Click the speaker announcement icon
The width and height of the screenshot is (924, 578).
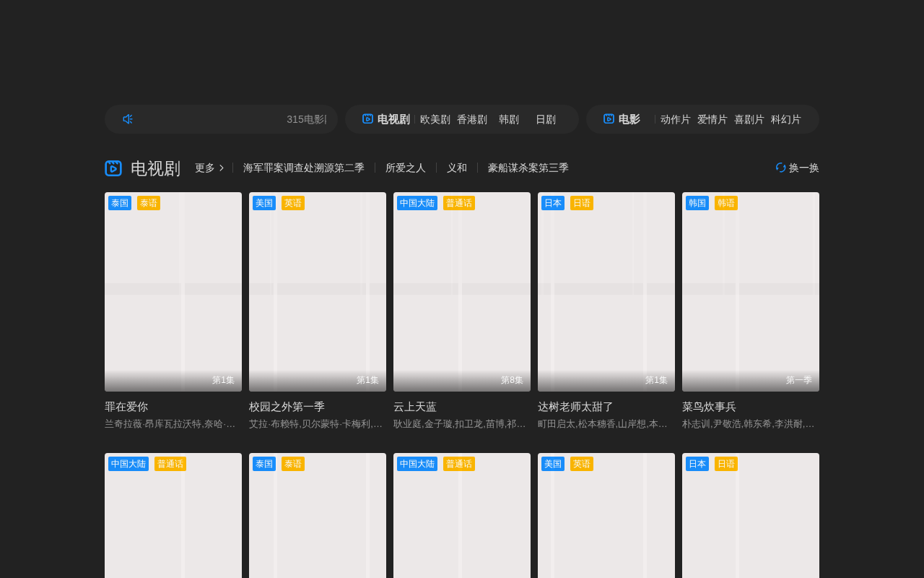point(128,119)
